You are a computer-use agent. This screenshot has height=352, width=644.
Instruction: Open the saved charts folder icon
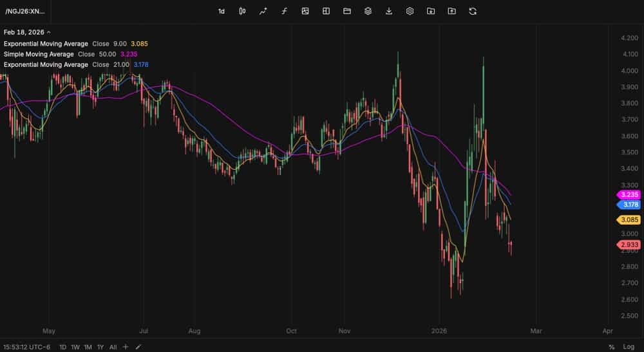click(347, 11)
